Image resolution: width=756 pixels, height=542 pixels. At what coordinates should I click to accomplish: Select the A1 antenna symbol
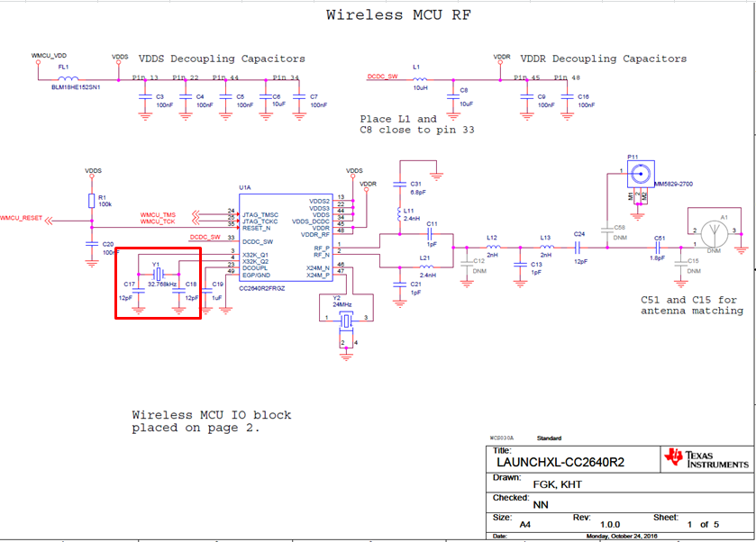[x=714, y=234]
